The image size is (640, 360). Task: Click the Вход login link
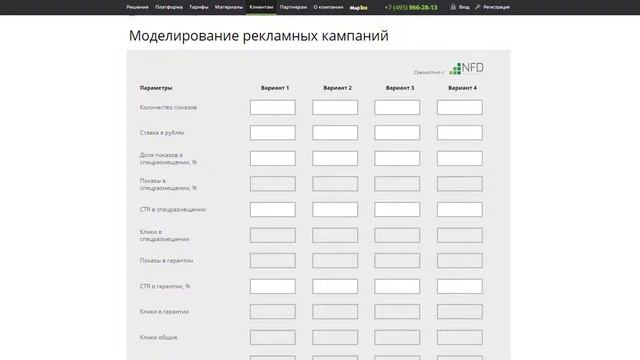coord(464,7)
